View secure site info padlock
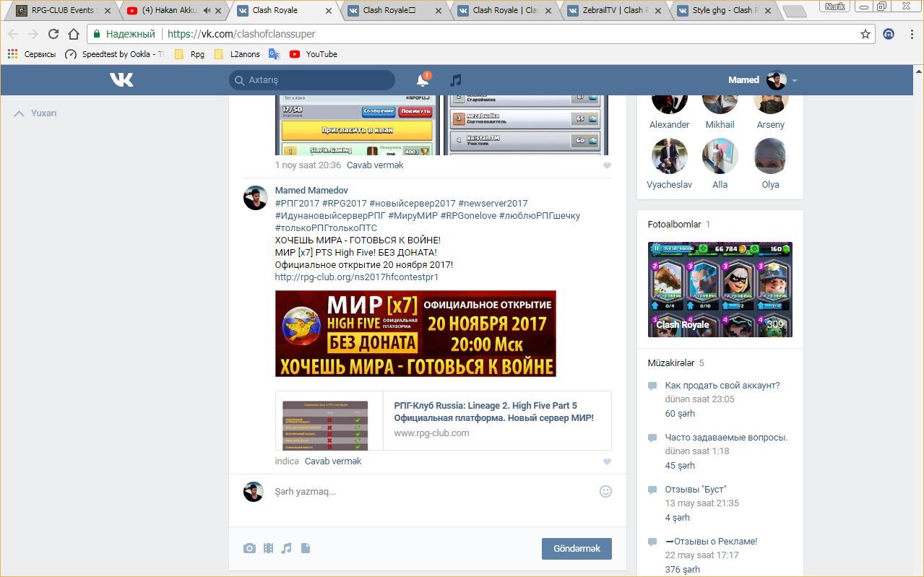 pos(96,34)
